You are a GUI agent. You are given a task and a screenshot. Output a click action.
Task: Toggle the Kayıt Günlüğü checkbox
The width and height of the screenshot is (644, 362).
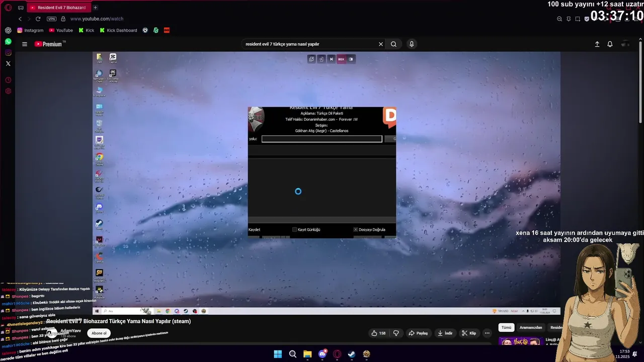pos(295,230)
